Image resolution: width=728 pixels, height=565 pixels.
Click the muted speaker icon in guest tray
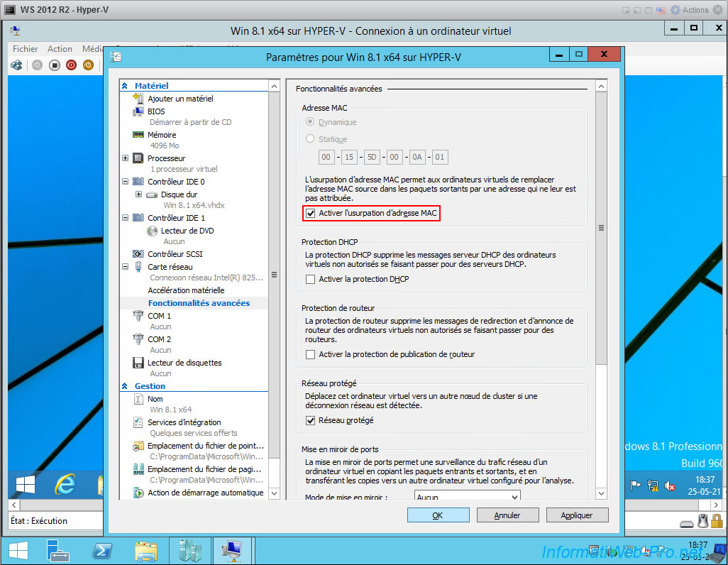point(670,486)
